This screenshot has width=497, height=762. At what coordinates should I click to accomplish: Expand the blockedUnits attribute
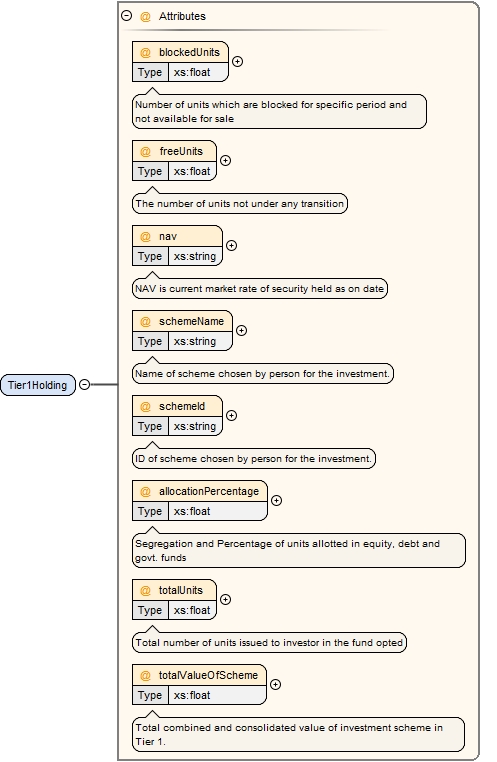coord(238,62)
